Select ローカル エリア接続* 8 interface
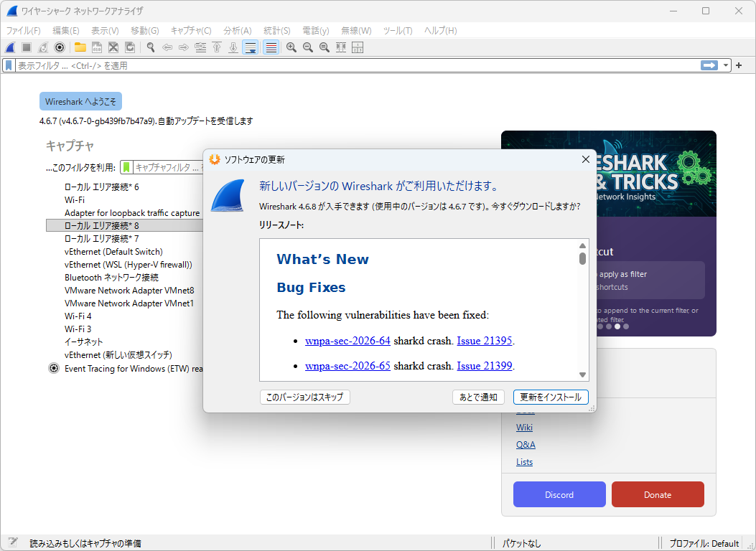This screenshot has width=756, height=551. 124,225
